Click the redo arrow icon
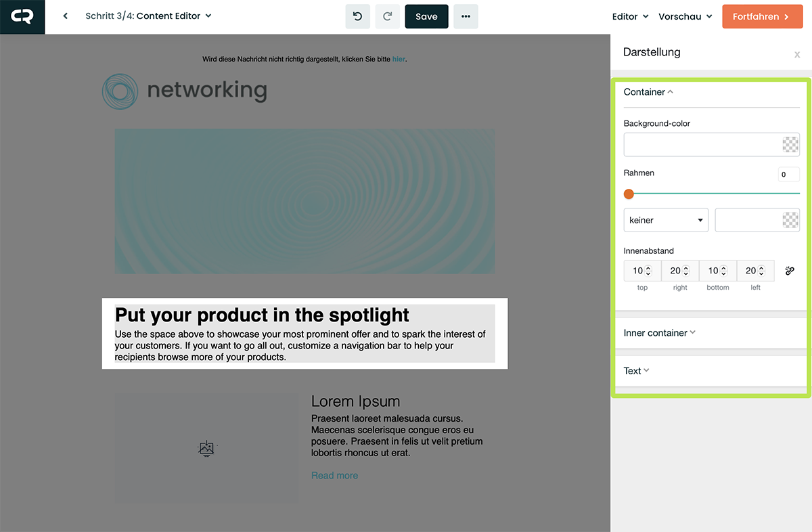This screenshot has width=812, height=532. pos(387,16)
